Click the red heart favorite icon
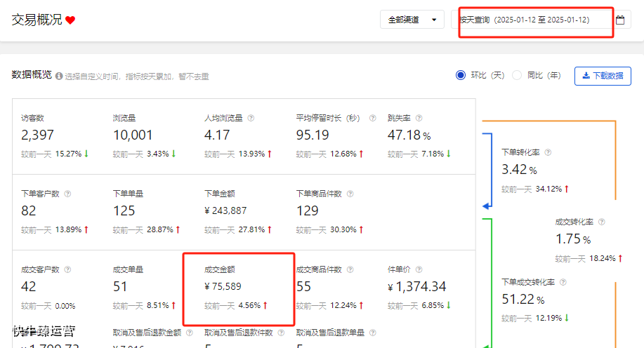This screenshot has height=348, width=644. tap(70, 20)
